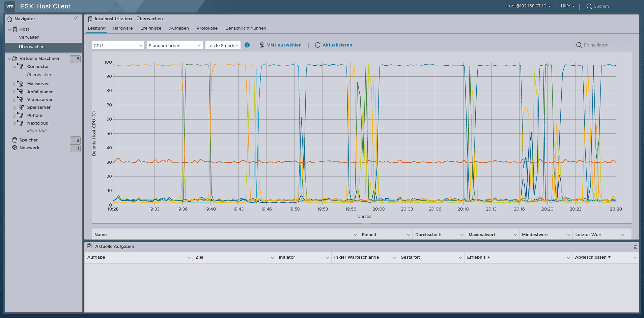Viewport: 644px width, 318px height.
Task: Click the Suchen magnifier icon in header
Action: pos(589,6)
